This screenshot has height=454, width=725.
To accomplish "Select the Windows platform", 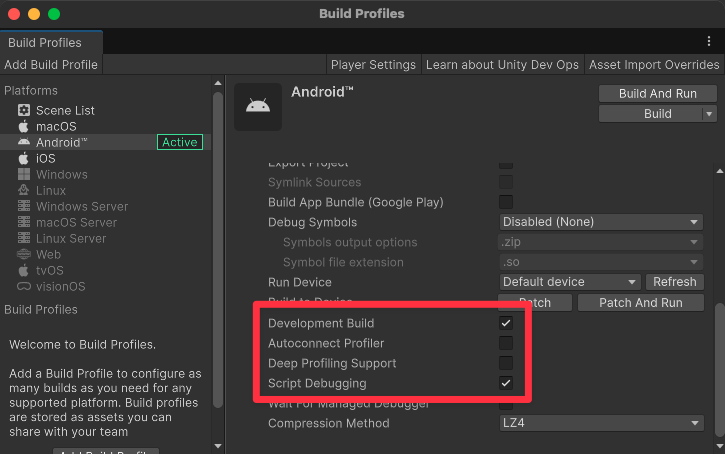I will 61,174.
